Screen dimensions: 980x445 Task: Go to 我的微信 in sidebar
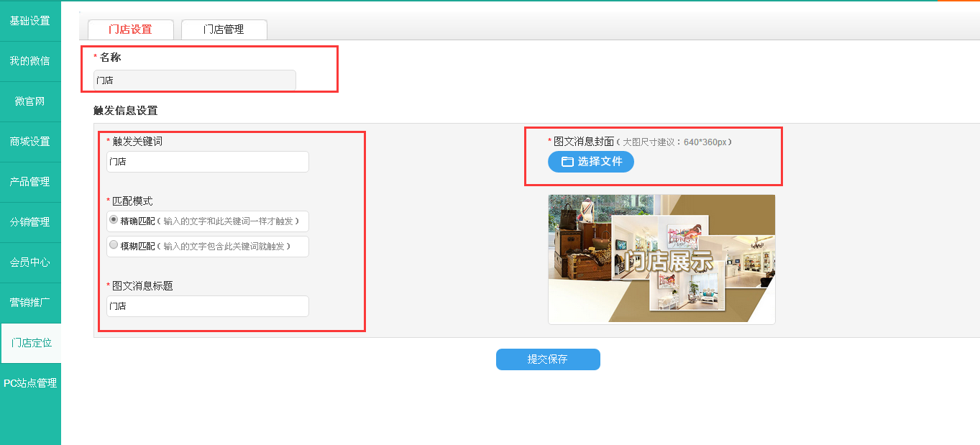click(x=30, y=61)
